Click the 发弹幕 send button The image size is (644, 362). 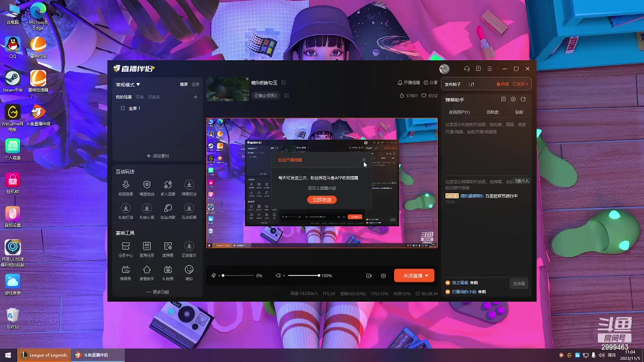pos(519,284)
